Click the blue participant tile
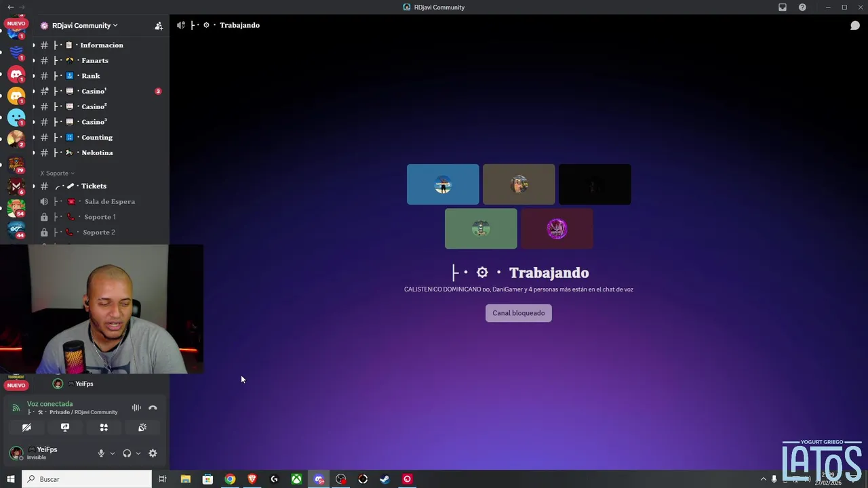868x488 pixels. [443, 184]
